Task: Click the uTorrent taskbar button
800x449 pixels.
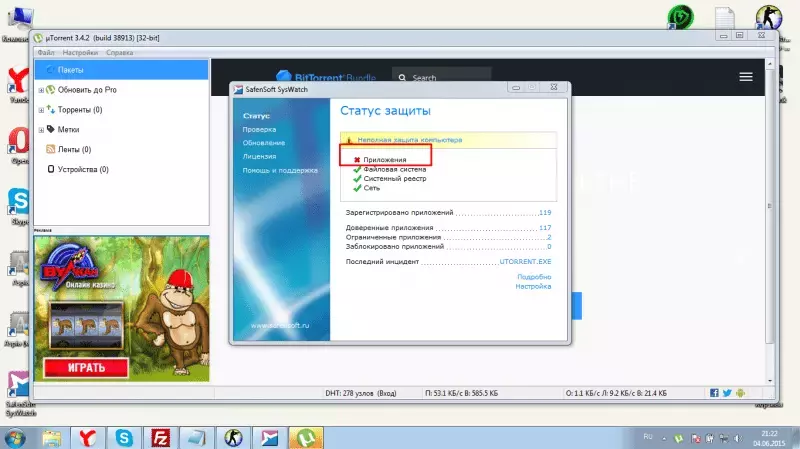Action: point(306,438)
